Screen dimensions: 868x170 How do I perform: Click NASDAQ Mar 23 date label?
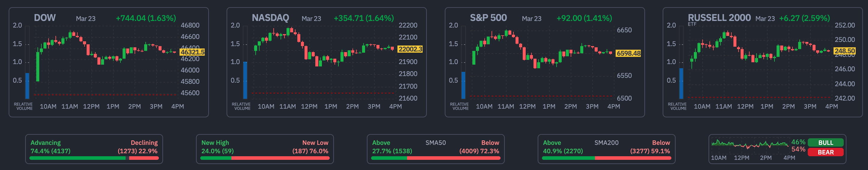(311, 19)
